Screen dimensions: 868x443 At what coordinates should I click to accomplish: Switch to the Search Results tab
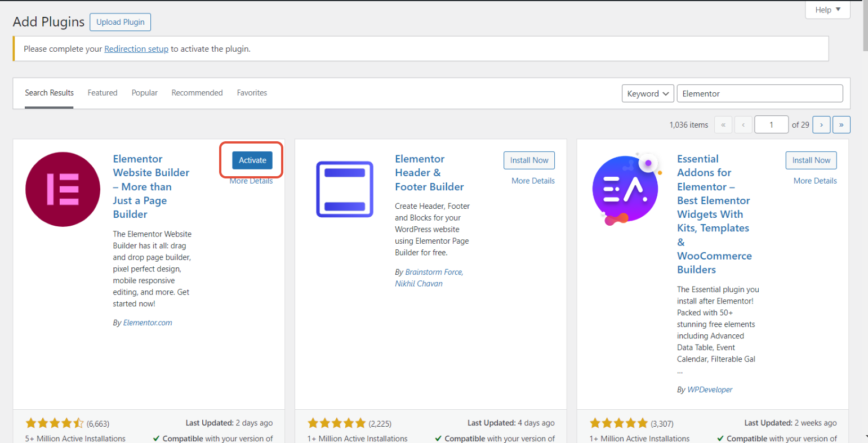49,93
